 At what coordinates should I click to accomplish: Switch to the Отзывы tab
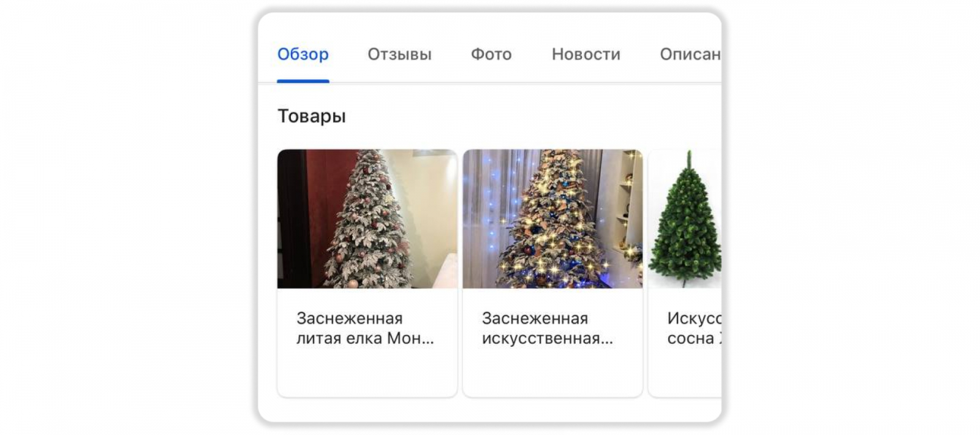(399, 55)
